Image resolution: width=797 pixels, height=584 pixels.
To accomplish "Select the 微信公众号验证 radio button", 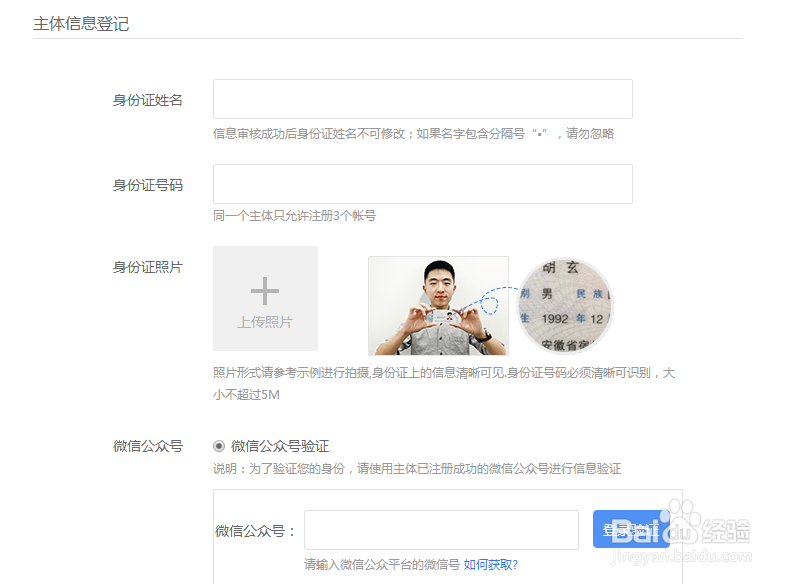I will (x=219, y=446).
